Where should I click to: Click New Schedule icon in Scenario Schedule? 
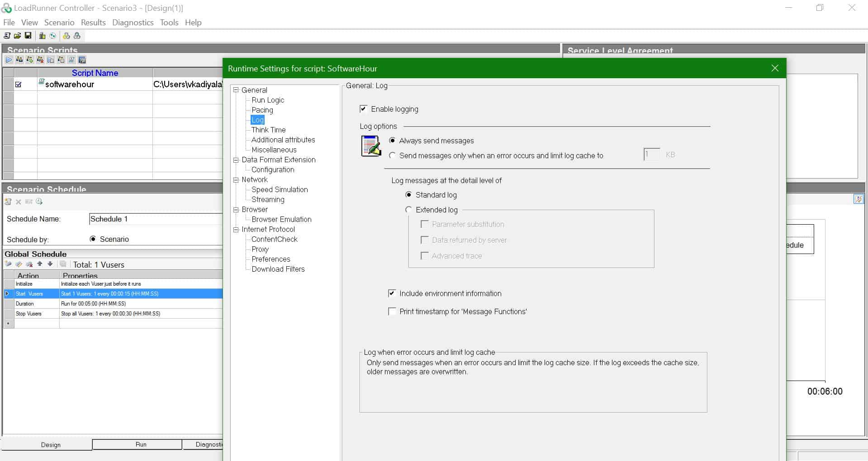click(8, 202)
